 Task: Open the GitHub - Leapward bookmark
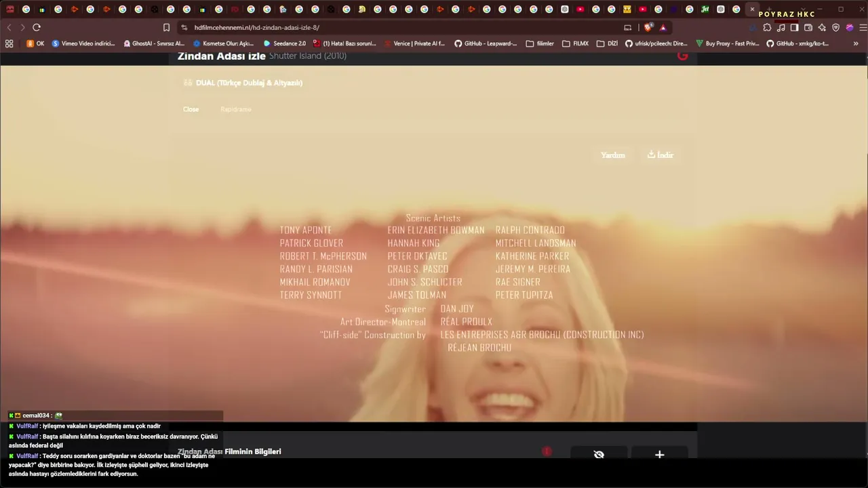coord(486,43)
